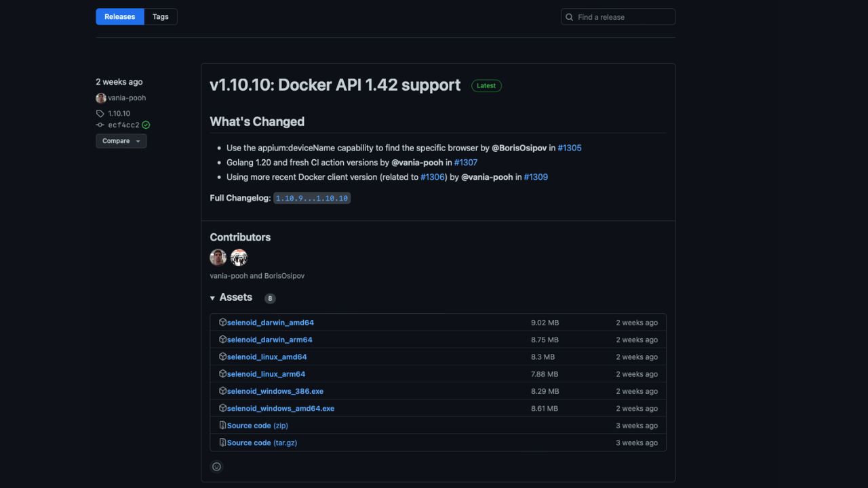868x488 pixels.
Task: Open release title v1.10.10 Docker API 1.42 support
Action: 335,85
